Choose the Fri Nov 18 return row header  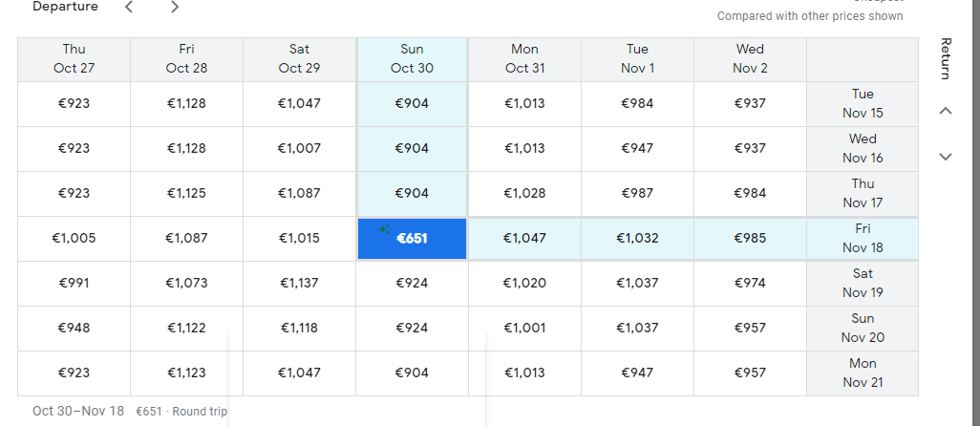[x=863, y=238]
